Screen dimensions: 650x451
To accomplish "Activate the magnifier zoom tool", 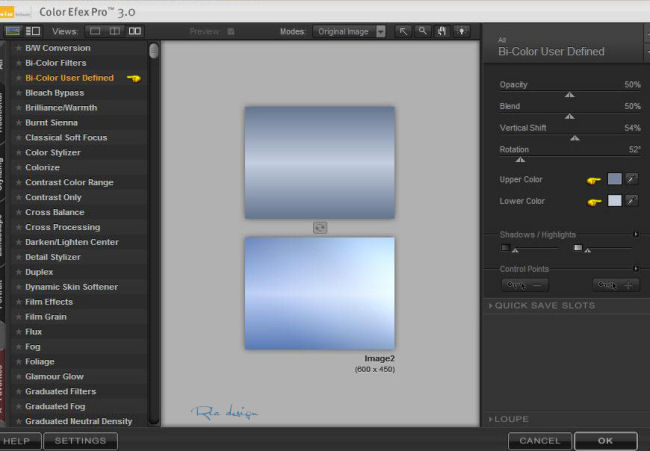I will (x=422, y=31).
